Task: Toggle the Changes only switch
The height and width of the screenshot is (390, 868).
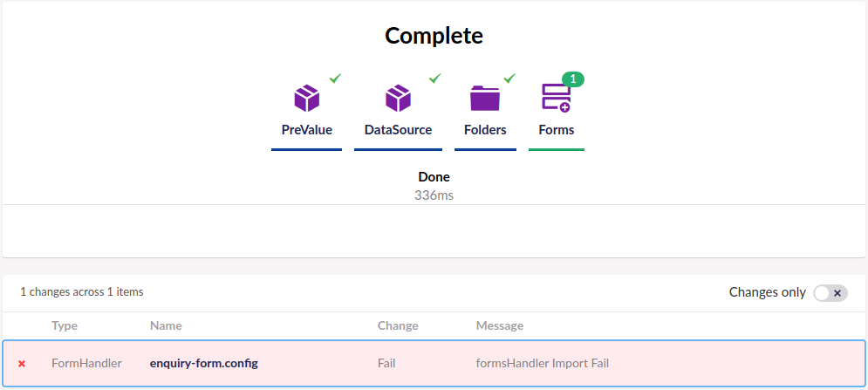Action: coord(830,293)
